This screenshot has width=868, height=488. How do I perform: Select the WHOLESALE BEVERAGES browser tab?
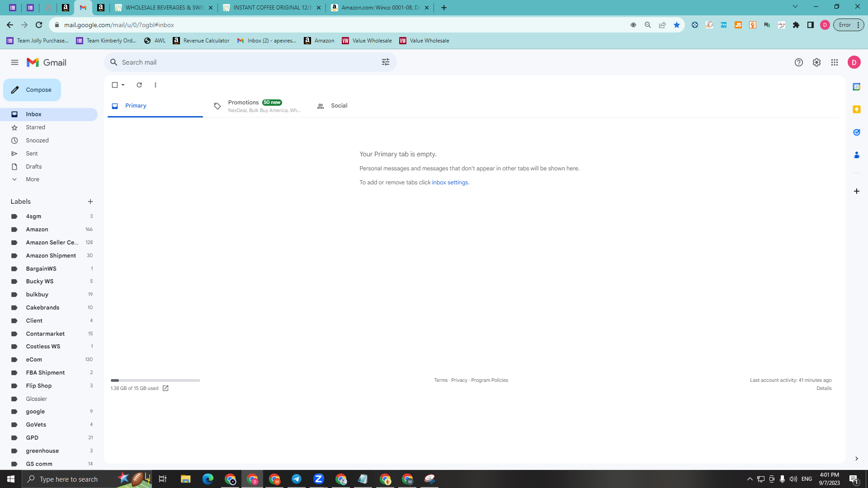pos(164,8)
